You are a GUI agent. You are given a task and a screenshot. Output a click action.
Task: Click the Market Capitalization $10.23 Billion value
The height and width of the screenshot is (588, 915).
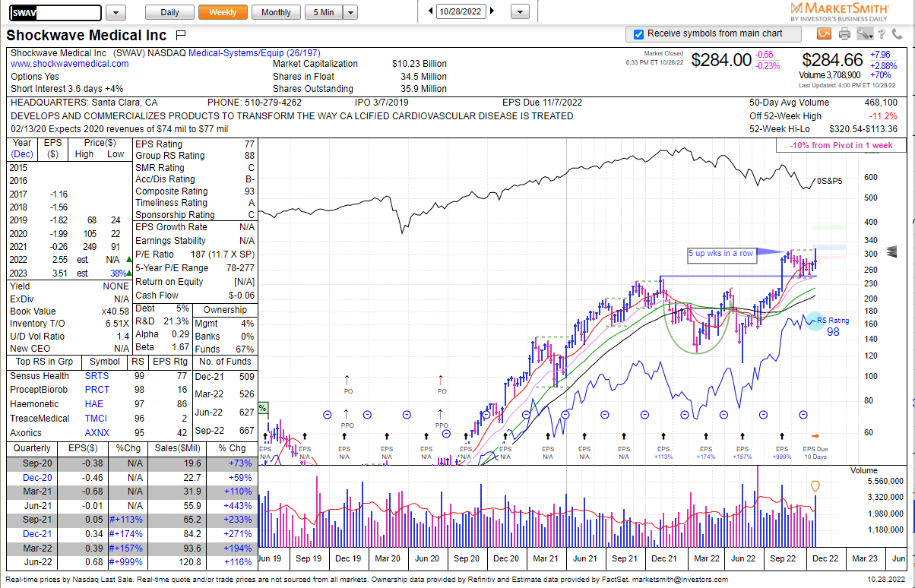point(420,64)
